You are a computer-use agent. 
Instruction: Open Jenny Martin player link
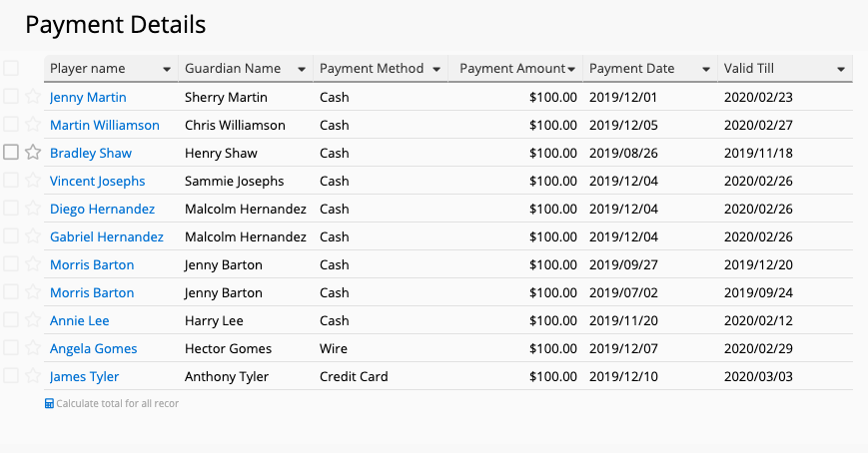click(x=88, y=98)
